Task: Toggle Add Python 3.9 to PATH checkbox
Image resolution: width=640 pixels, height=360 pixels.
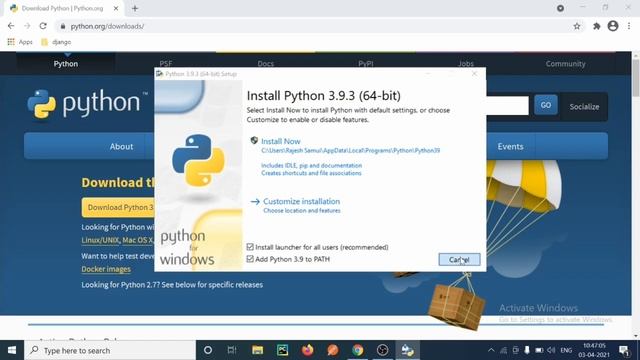Action: coord(250,259)
